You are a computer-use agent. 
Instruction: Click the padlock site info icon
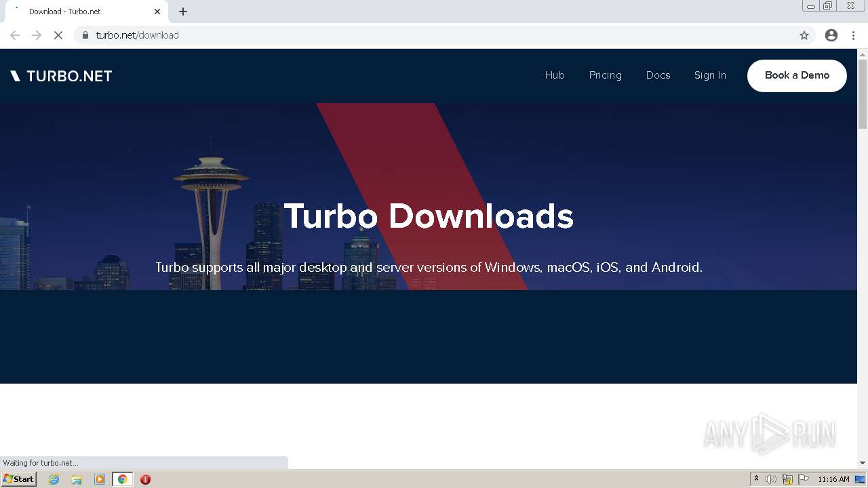(x=85, y=35)
